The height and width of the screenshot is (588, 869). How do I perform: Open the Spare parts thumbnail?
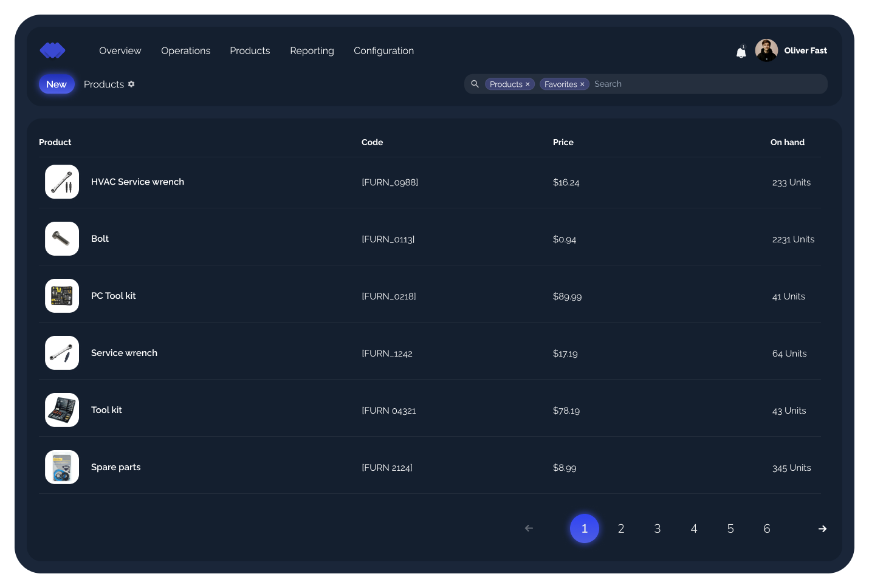(x=62, y=467)
